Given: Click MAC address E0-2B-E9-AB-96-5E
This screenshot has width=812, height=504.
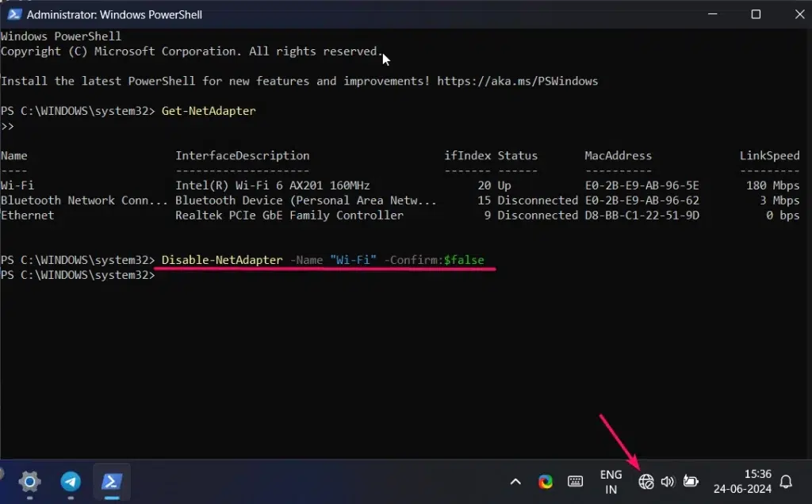Looking at the screenshot, I should (642, 185).
